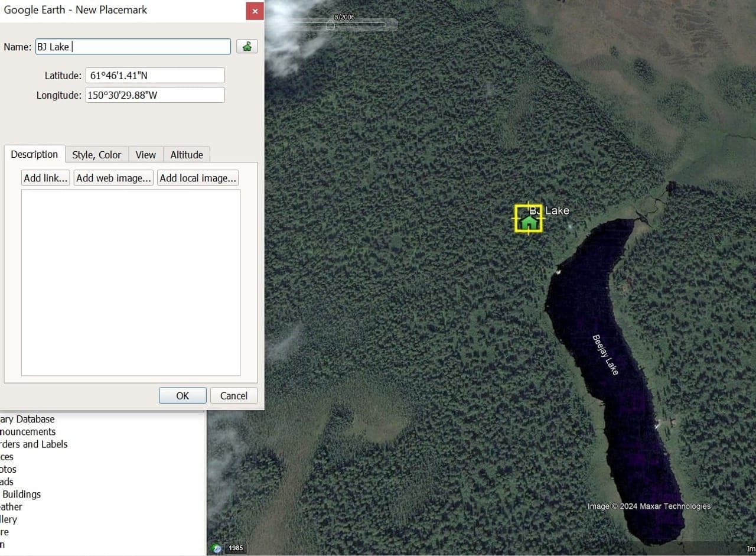Image resolution: width=756 pixels, height=556 pixels.
Task: Click inside the description text area
Action: click(131, 282)
